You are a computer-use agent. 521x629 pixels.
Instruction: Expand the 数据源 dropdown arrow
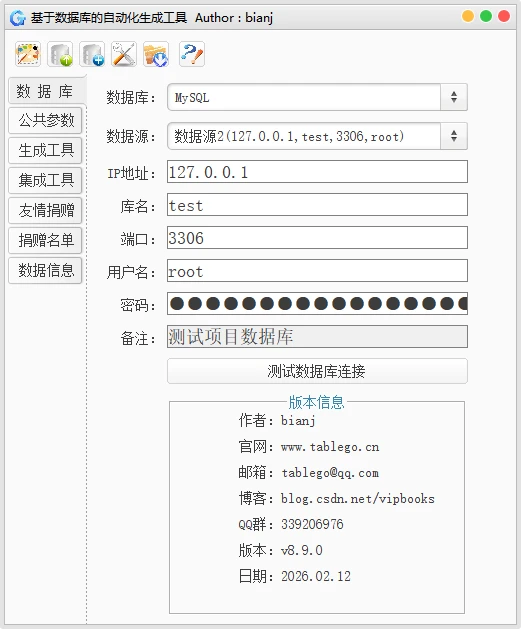(454, 136)
